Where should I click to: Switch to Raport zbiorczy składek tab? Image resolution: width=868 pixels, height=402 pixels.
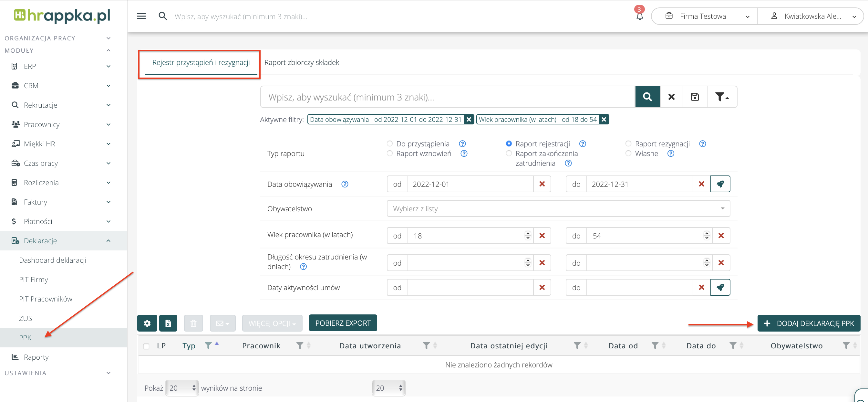302,62
